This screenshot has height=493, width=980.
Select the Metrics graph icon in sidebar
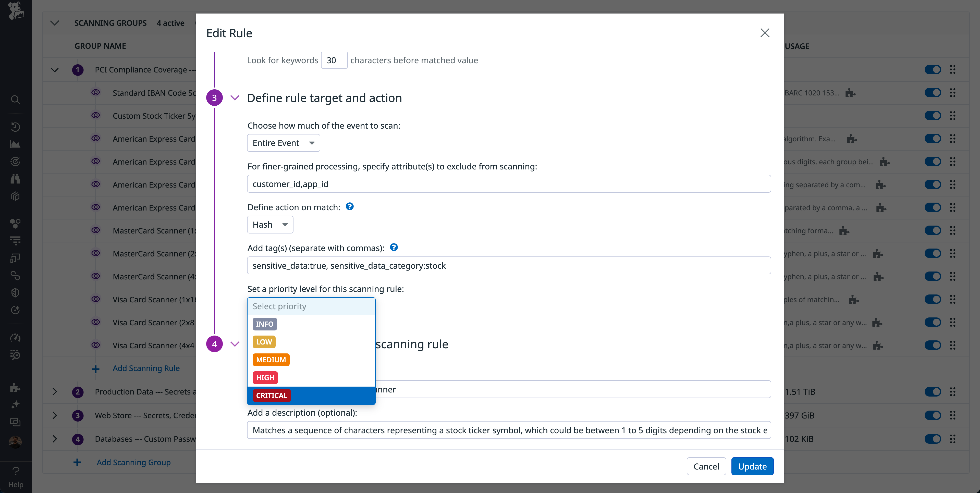15,144
